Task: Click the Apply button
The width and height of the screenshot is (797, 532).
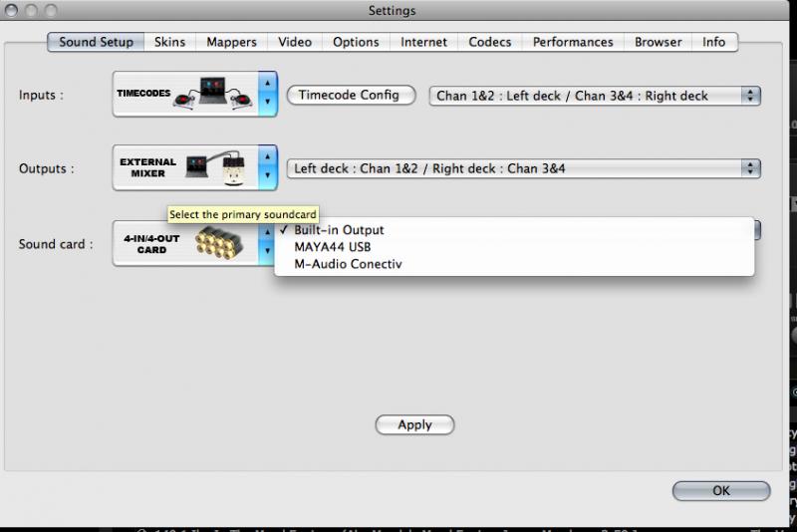Action: tap(414, 424)
